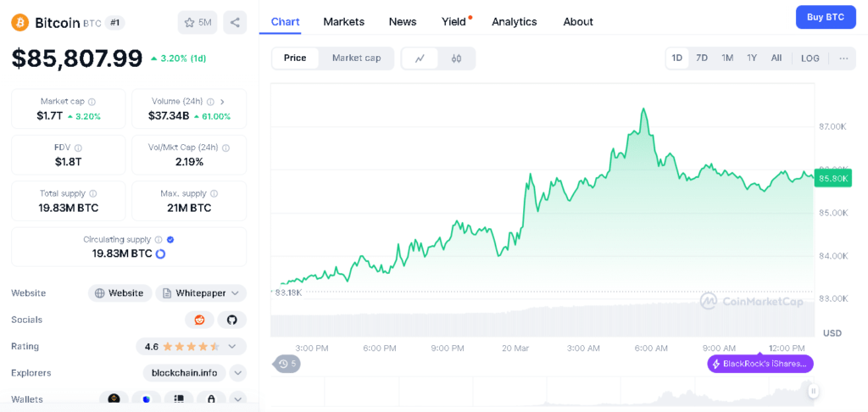Viewport: 868px width, 412px height.
Task: Click Max. supply info icon
Action: point(214,194)
